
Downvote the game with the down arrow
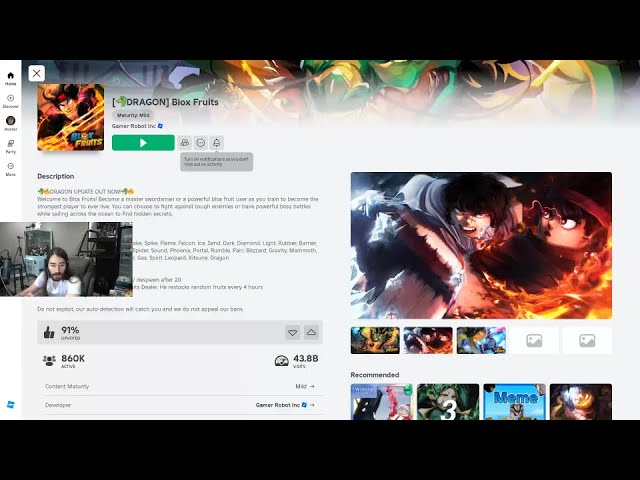tap(292, 332)
